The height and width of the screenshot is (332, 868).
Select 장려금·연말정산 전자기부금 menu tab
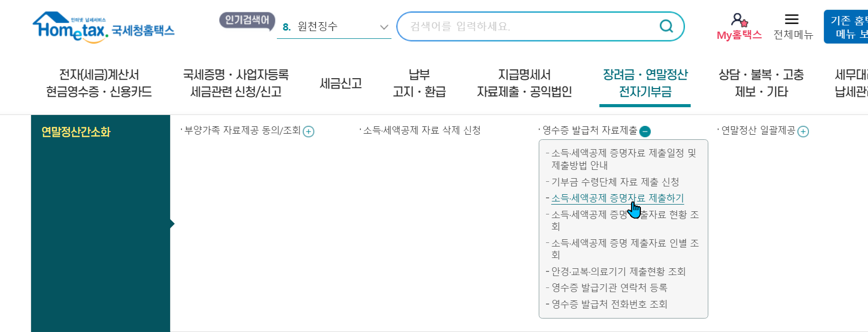tap(645, 83)
